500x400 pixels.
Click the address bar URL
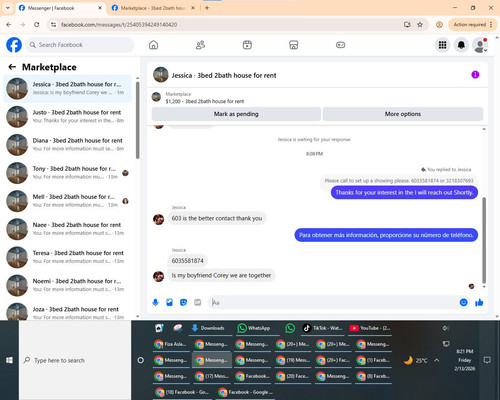tap(119, 24)
